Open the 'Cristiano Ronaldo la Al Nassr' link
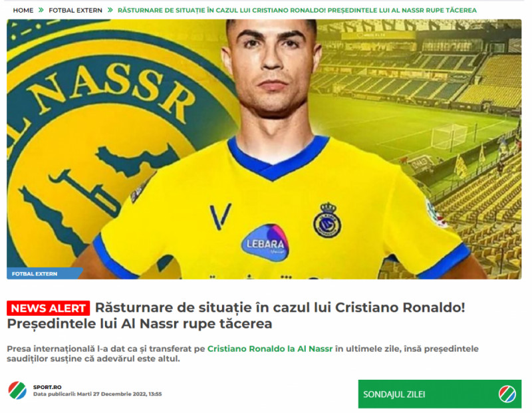This screenshot has height=413, width=532. [x=270, y=349]
